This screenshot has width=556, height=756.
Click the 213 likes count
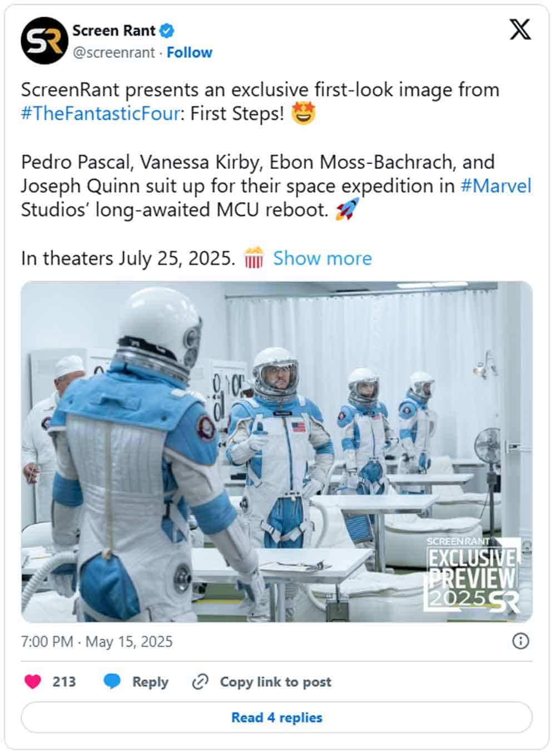64,682
